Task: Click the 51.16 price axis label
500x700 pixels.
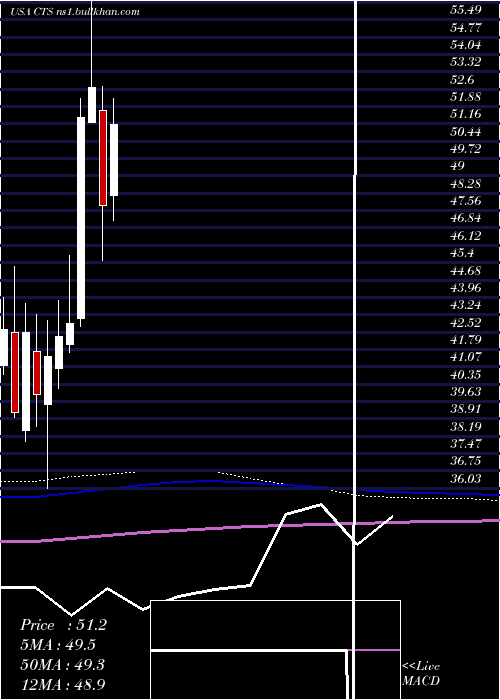Action: coord(465,115)
